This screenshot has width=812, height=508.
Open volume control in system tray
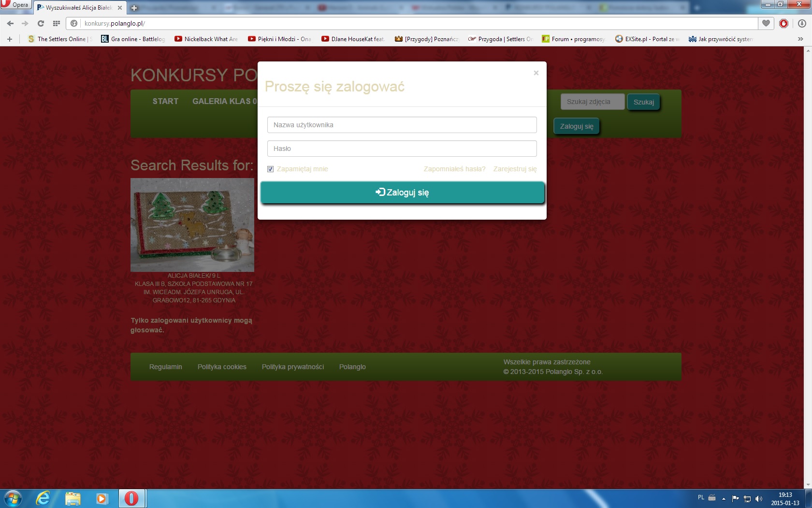[758, 498]
